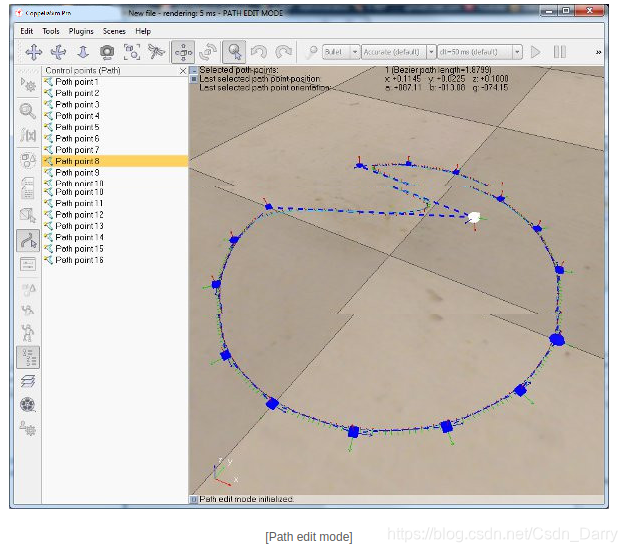This screenshot has height=552, width=627.
Task: Close the Control points (Path) panel
Action: pyautogui.click(x=183, y=71)
